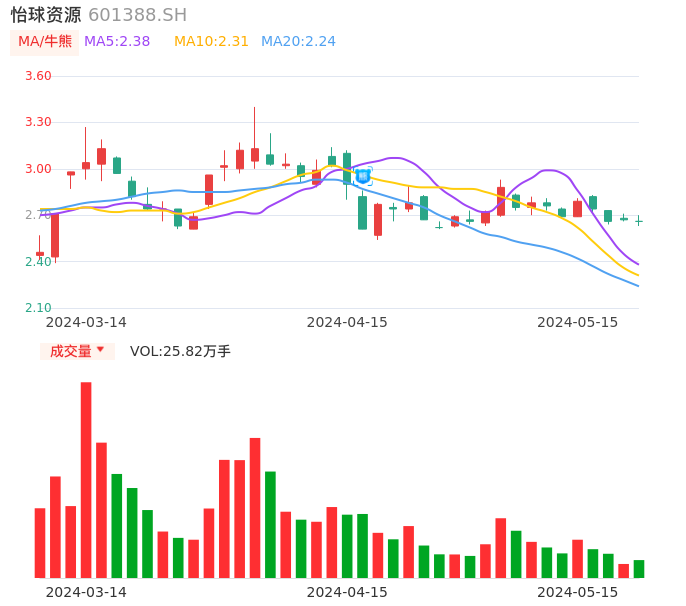The height and width of the screenshot is (606, 686).
Task: Click the stock code 601388.SH
Action: (137, 15)
